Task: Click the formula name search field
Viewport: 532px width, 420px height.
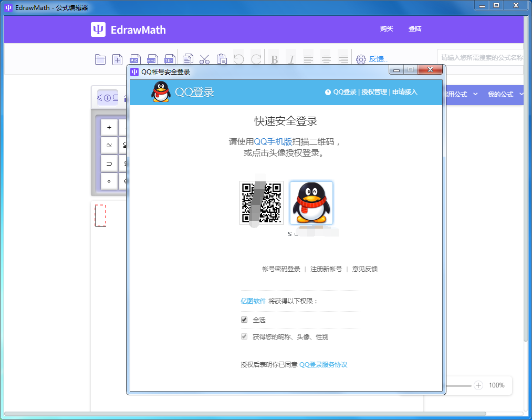Action: pos(481,57)
